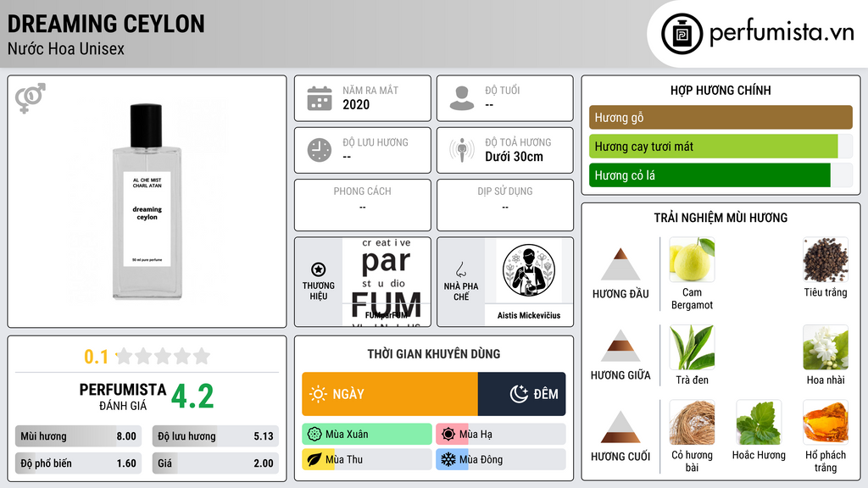This screenshot has height=488, width=868.
Task: Click the Aistis Mickevičius name label
Action: [529, 315]
